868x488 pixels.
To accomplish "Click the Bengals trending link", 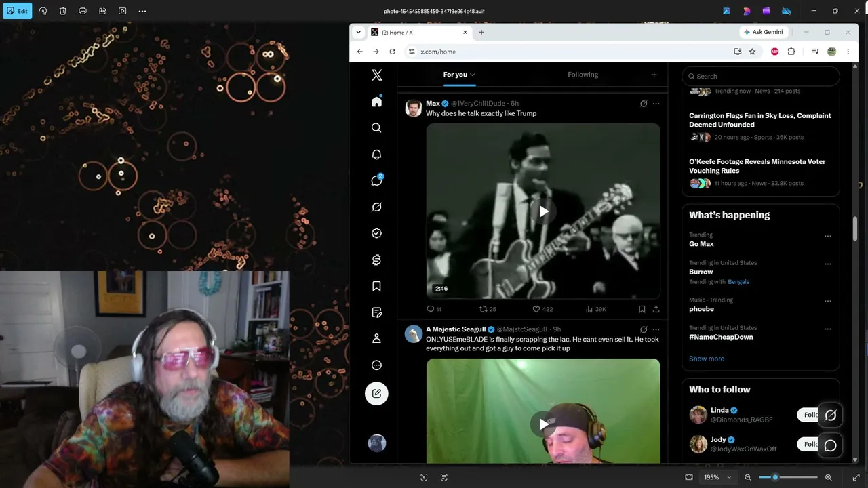I will pos(738,281).
